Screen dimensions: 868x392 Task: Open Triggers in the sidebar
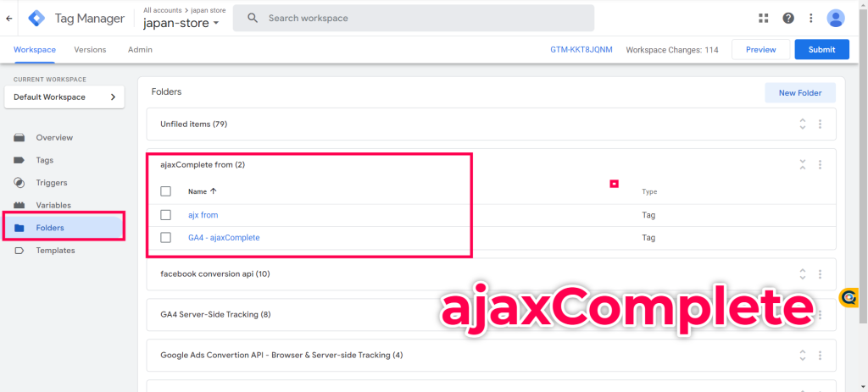coord(52,183)
